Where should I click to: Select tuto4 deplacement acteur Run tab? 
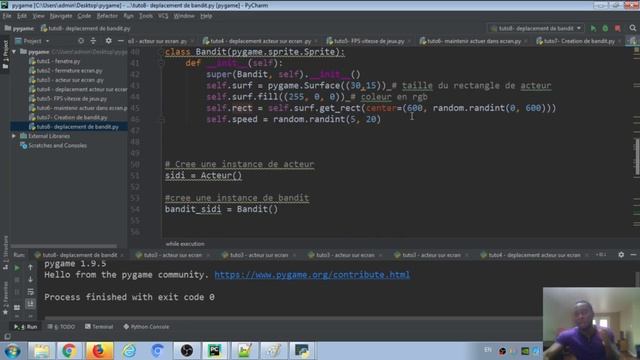point(534,255)
